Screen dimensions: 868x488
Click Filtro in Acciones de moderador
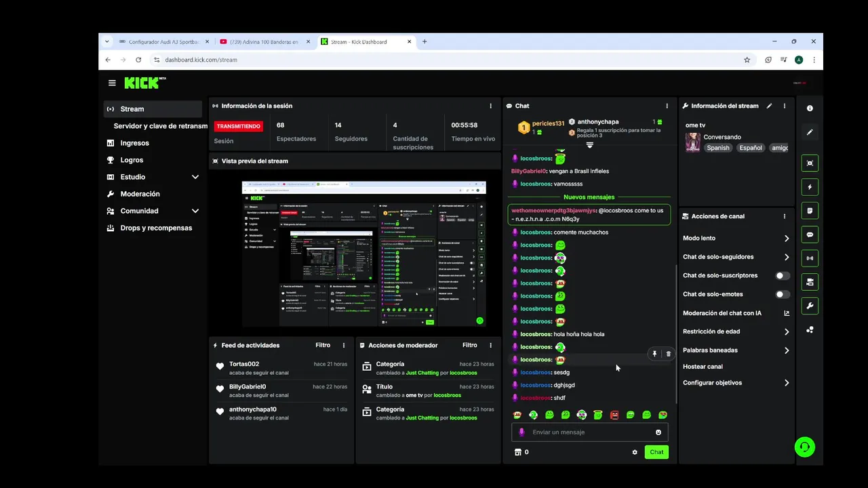[469, 345]
